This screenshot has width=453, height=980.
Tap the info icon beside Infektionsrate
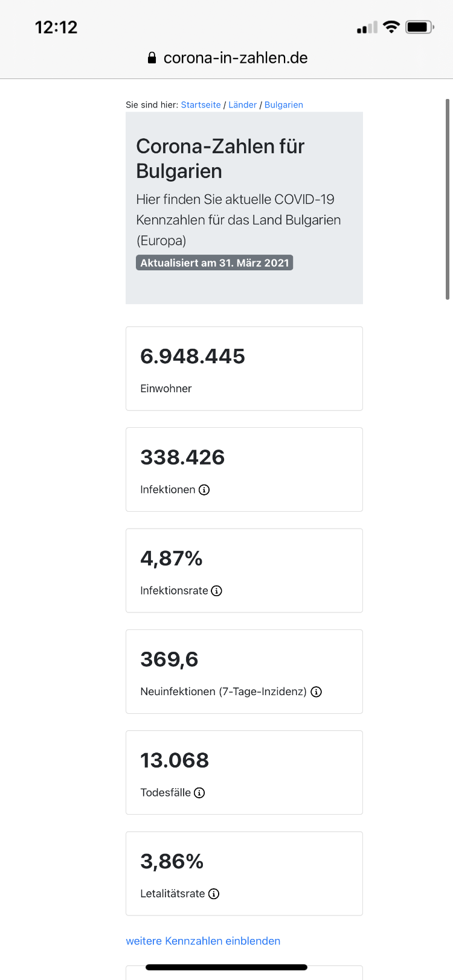(x=216, y=591)
